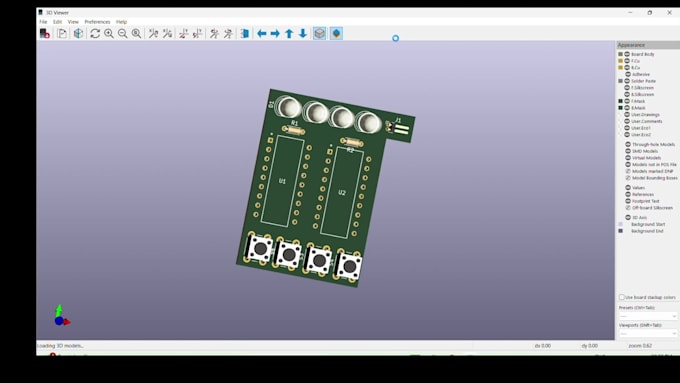Click the Flip board view icon
The width and height of the screenshot is (680, 383).
(x=245, y=33)
